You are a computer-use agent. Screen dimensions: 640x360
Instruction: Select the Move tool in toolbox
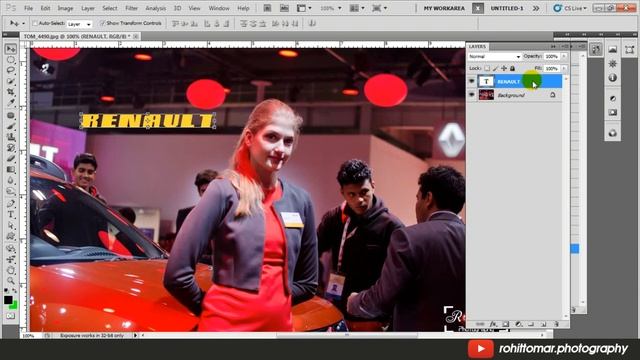11,49
